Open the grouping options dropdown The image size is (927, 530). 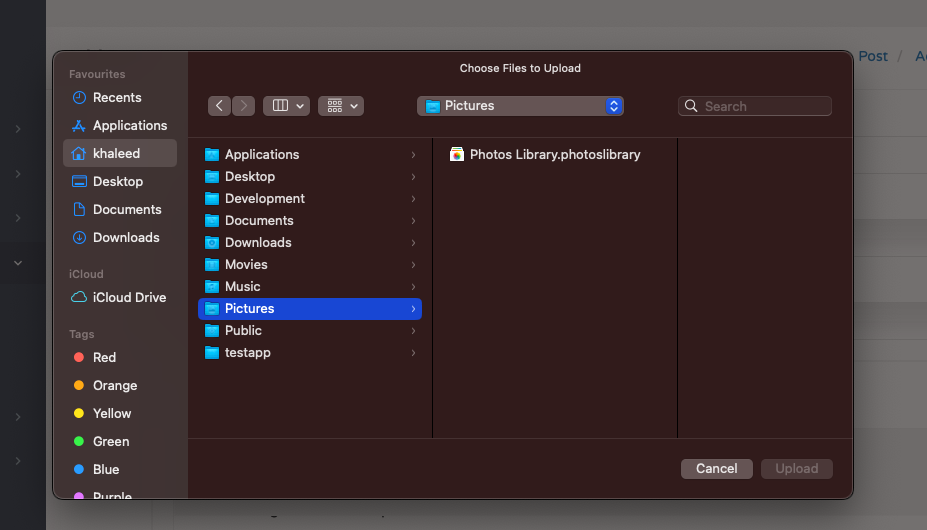coord(341,106)
